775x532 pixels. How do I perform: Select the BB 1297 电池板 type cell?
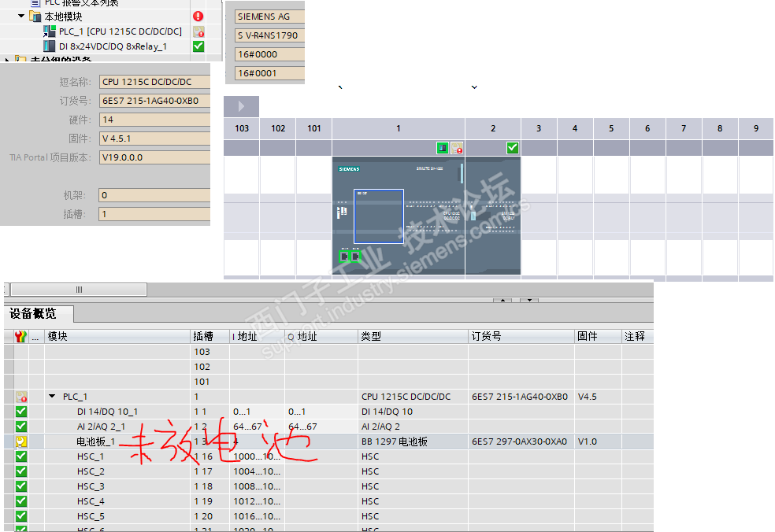click(x=413, y=441)
